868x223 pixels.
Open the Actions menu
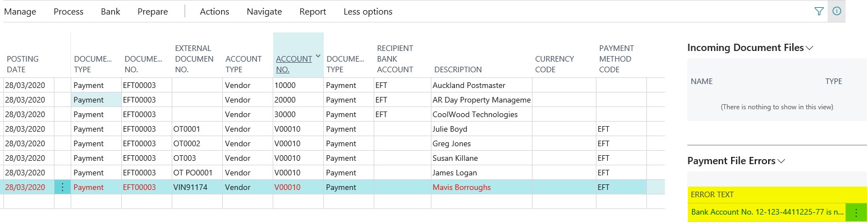coord(214,11)
